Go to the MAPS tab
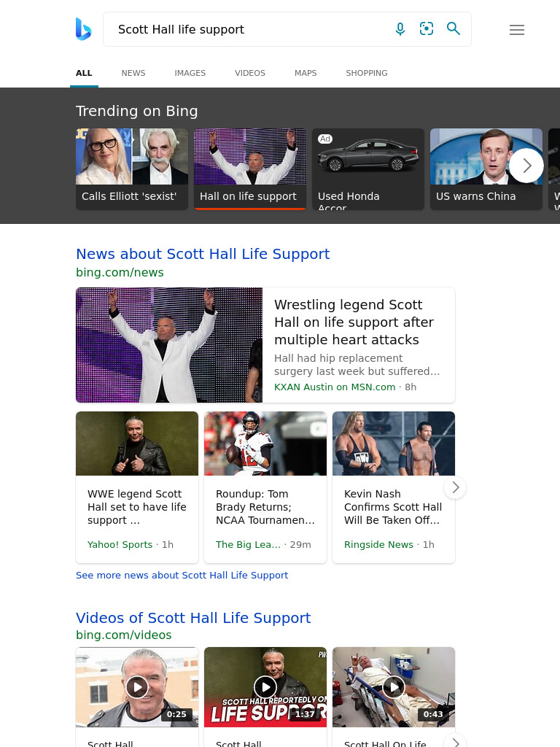Viewport: 560px width, 747px height. tap(306, 73)
